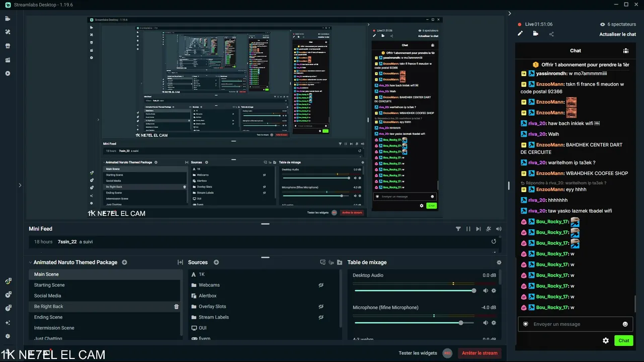Open chat settings gear beside the Chat button
Image resolution: width=644 pixels, height=362 pixels.
click(606, 340)
